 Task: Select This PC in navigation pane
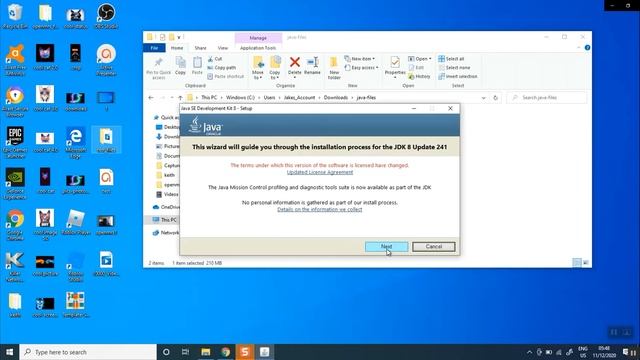[165, 220]
